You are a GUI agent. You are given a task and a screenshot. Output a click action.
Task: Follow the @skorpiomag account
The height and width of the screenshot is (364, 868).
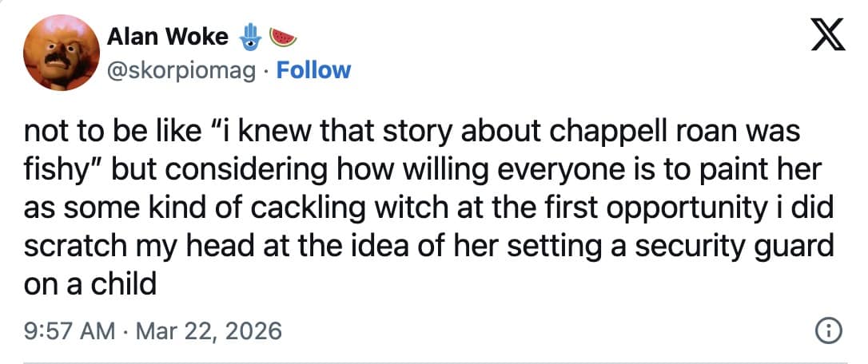pyautogui.click(x=313, y=70)
